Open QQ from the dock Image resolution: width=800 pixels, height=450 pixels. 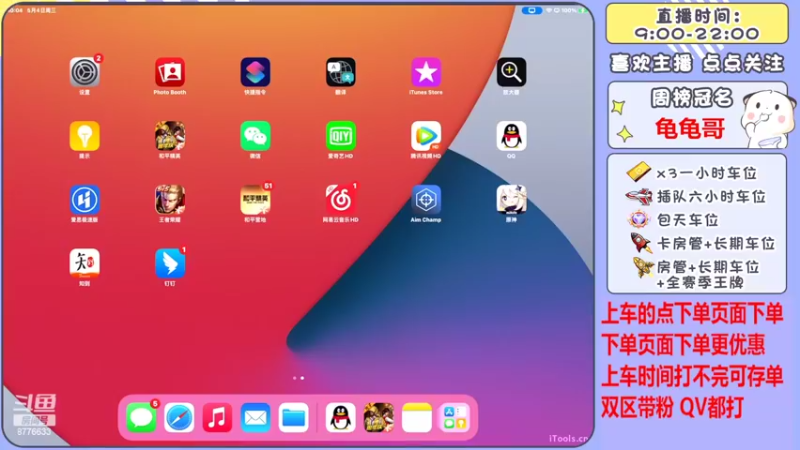pyautogui.click(x=340, y=417)
